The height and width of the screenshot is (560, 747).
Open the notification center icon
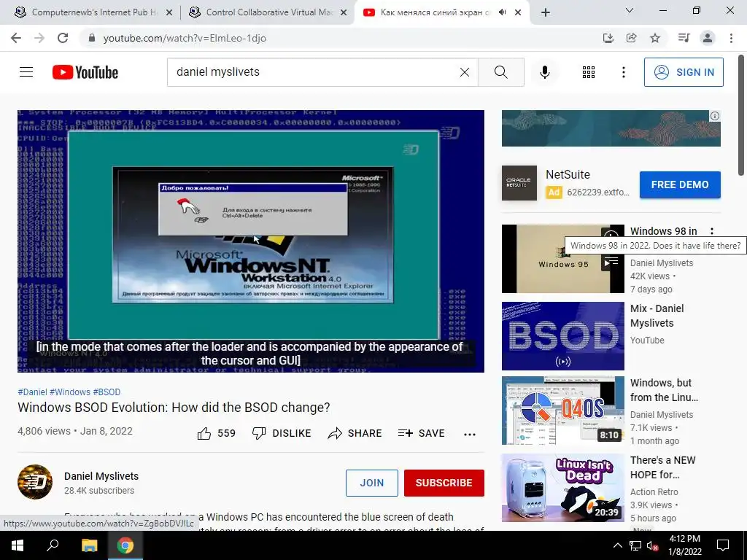coord(723,545)
